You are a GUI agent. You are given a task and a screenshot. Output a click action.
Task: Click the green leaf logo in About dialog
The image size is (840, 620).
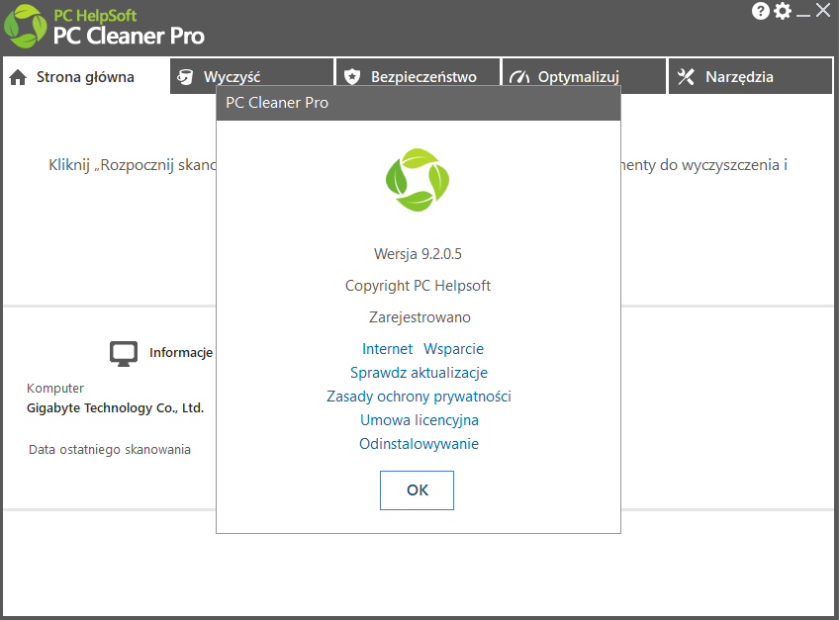point(418,180)
